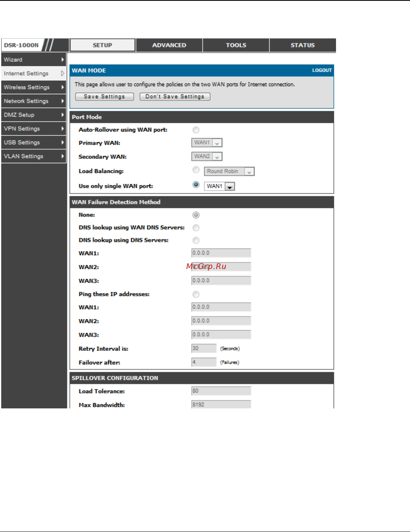
Task: Select Ping these IP addresses radio
Action: click(x=196, y=294)
